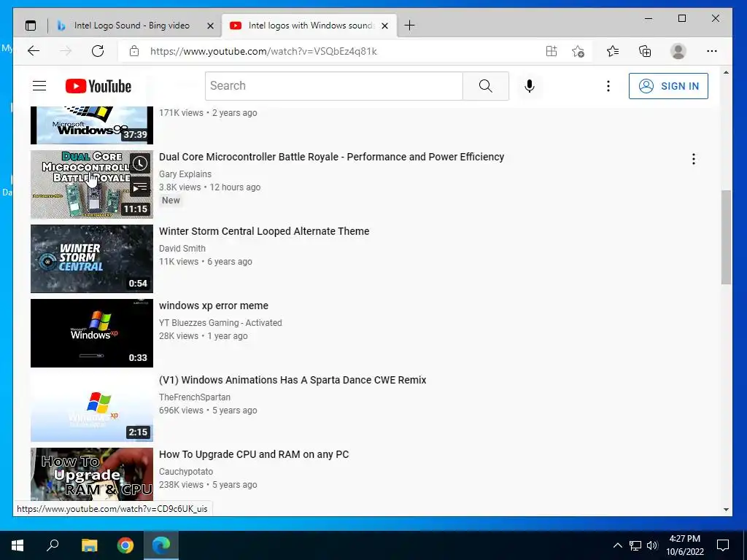
Task: Open Edge Collections panel
Action: (645, 51)
